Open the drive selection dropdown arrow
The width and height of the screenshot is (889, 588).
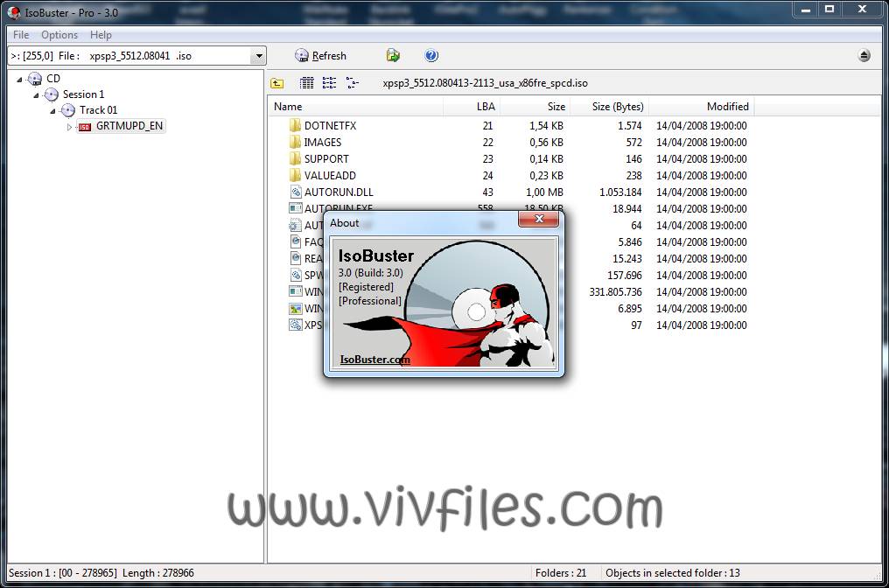coord(258,56)
